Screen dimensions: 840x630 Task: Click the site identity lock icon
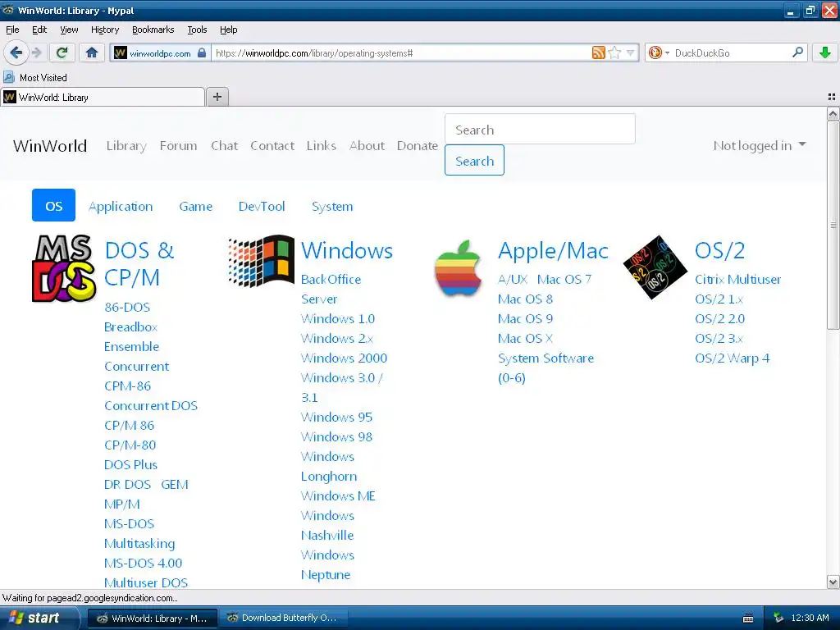pyautogui.click(x=202, y=52)
